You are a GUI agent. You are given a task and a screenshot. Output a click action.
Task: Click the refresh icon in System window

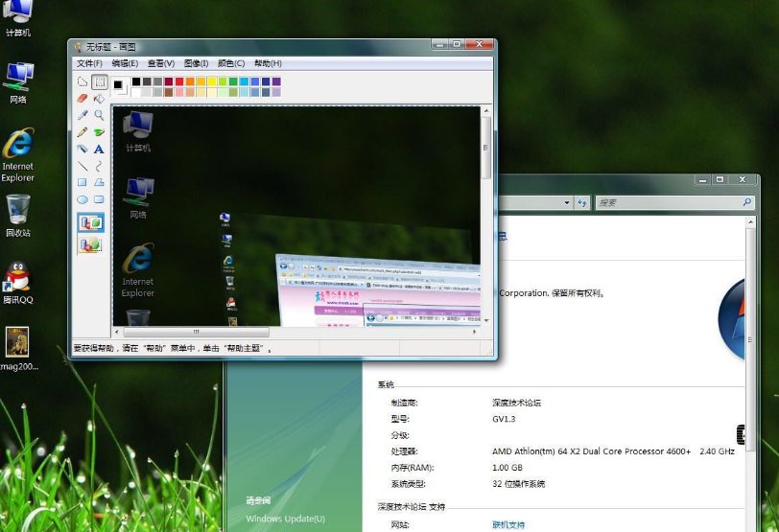click(581, 202)
